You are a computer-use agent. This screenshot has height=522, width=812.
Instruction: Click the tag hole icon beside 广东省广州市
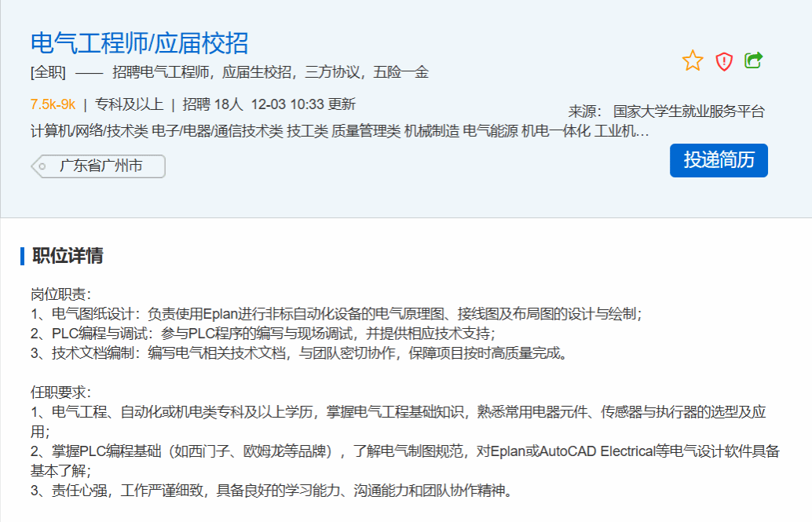pyautogui.click(x=43, y=166)
